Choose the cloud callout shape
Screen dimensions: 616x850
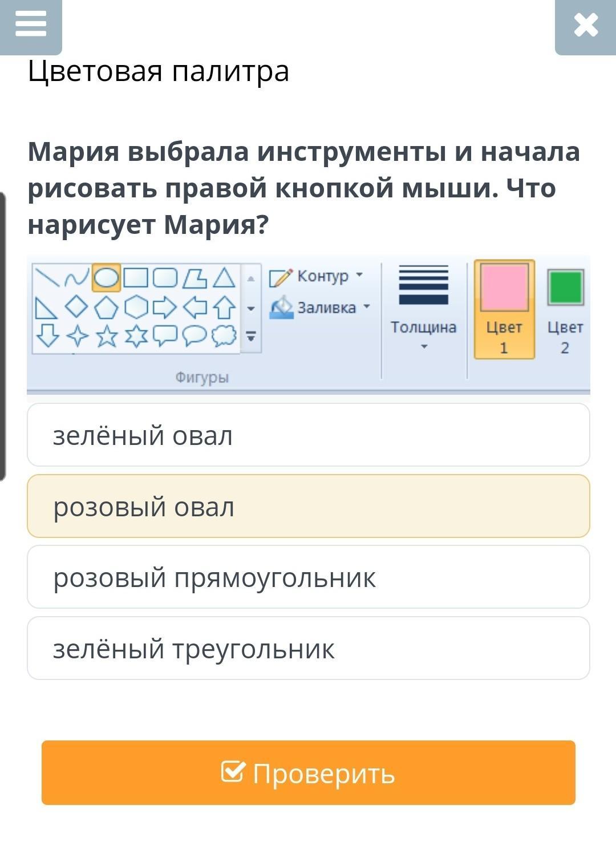pyautogui.click(x=224, y=335)
